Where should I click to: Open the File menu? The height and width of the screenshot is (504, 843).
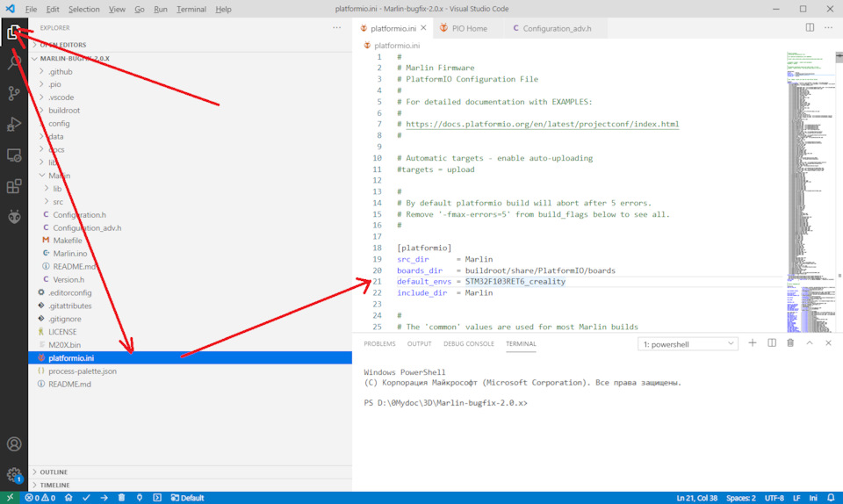(x=32, y=9)
